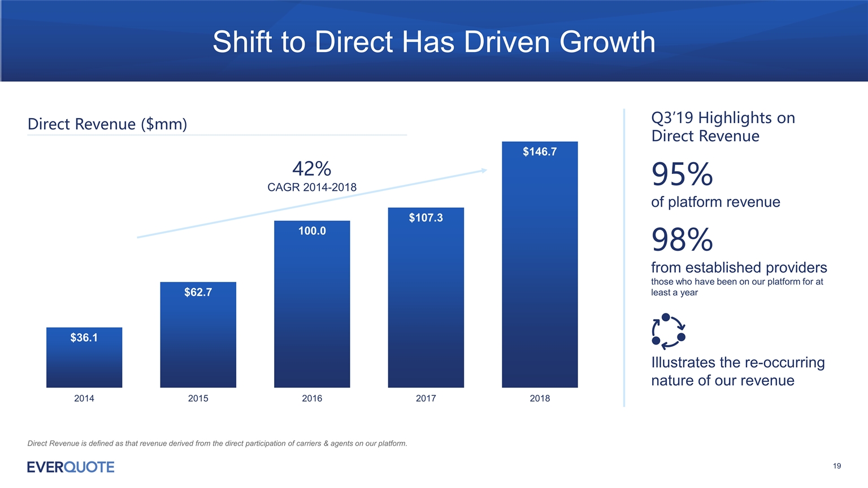Click the '42%' CAGR figure
Image resolution: width=868 pixels, height=488 pixels.
pos(311,168)
